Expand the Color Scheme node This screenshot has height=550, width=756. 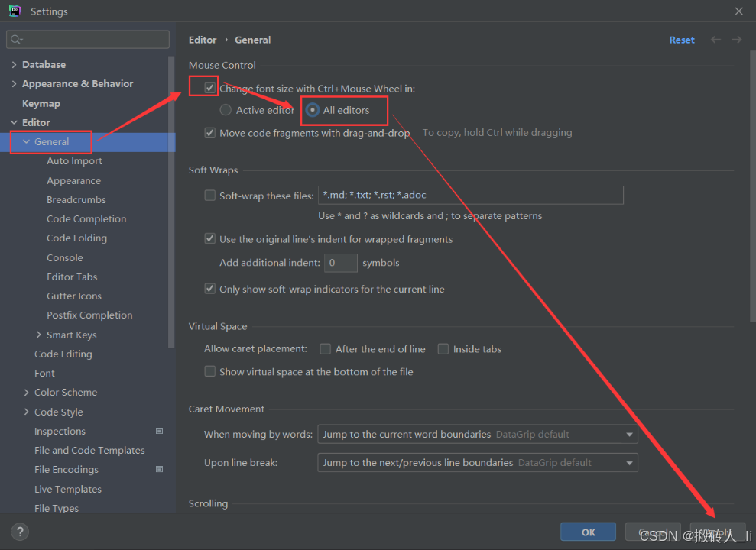[27, 393]
